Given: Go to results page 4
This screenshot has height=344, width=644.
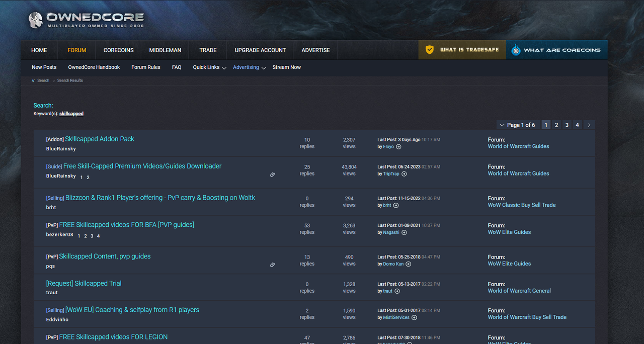Looking at the screenshot, I should (578, 125).
